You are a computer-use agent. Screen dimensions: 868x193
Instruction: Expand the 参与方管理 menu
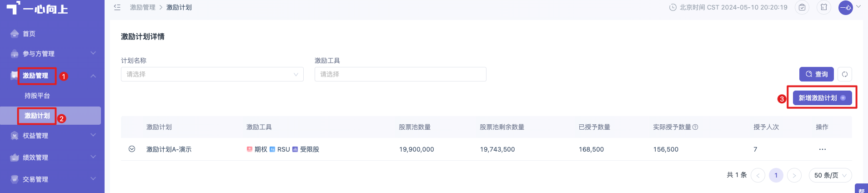52,54
